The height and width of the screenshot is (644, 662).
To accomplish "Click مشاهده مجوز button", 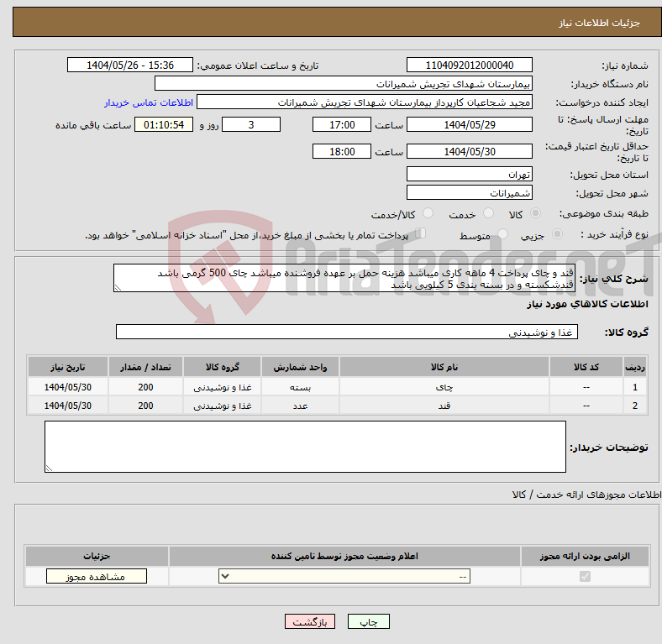I will click(x=97, y=577).
